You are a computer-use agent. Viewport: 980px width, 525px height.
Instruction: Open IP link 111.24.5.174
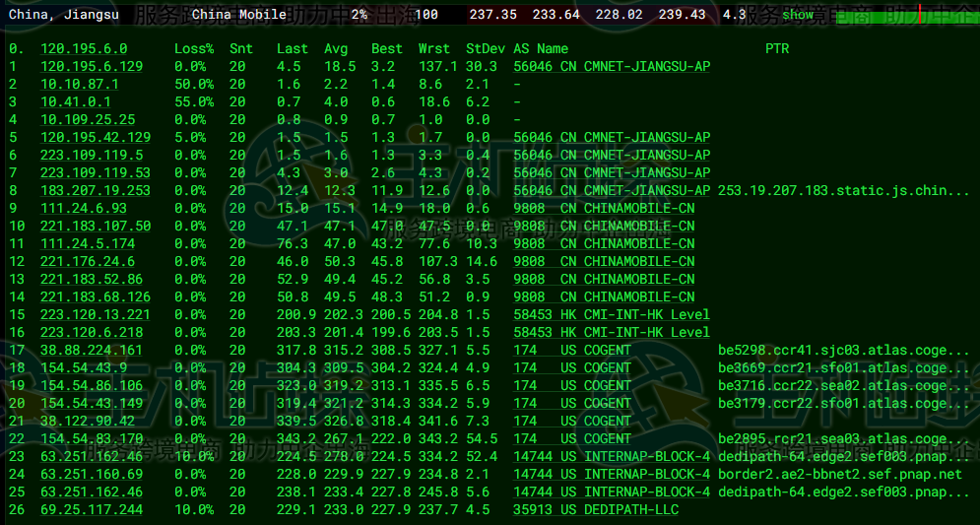[x=88, y=243]
